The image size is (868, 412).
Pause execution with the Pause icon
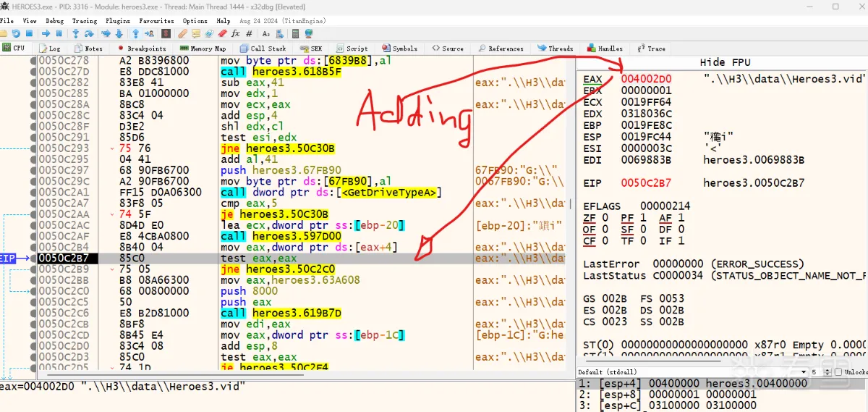[x=58, y=33]
